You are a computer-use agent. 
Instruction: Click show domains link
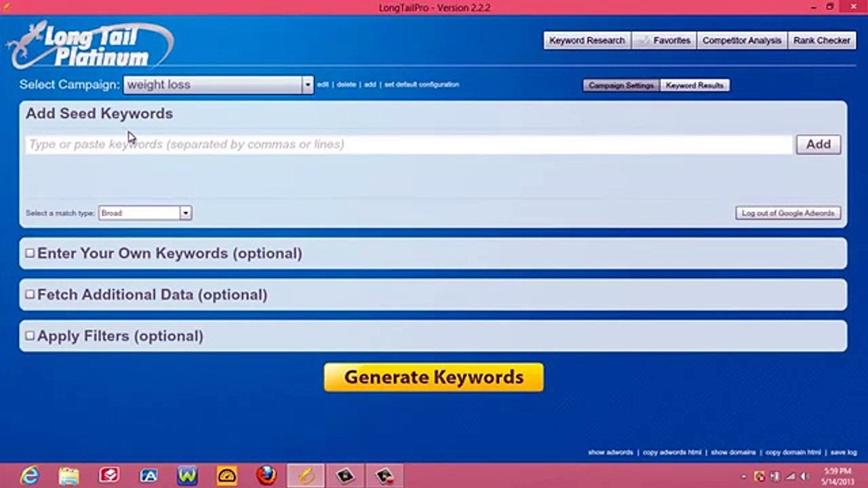coord(733,452)
